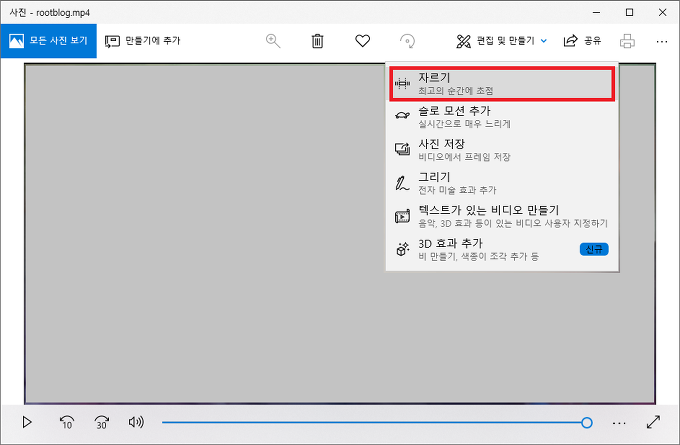Add to favorites with the heart icon
680x445 pixels.
pos(363,41)
